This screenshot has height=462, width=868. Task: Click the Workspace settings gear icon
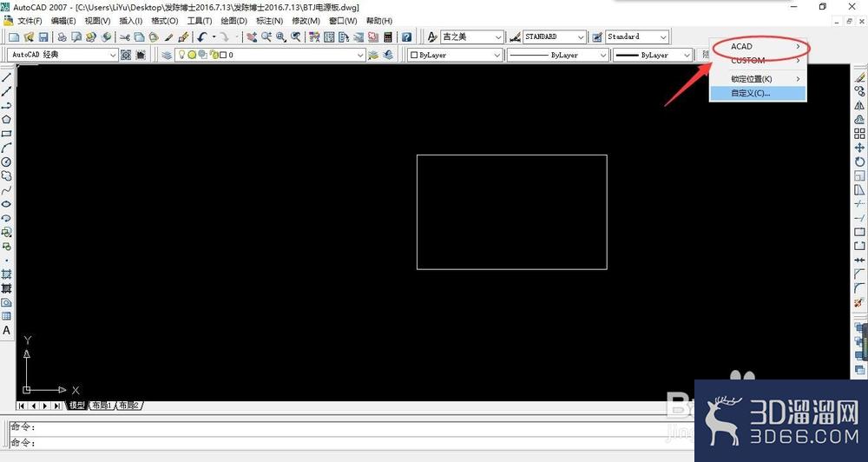click(x=126, y=55)
